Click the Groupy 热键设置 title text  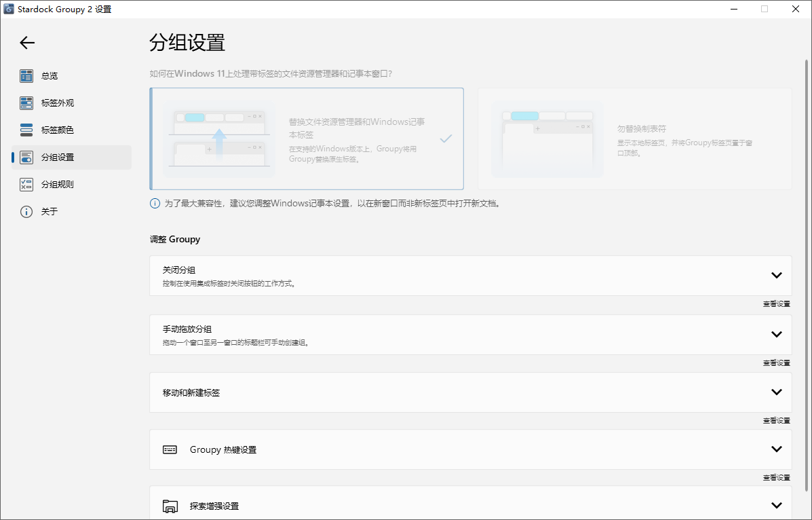[x=223, y=449]
